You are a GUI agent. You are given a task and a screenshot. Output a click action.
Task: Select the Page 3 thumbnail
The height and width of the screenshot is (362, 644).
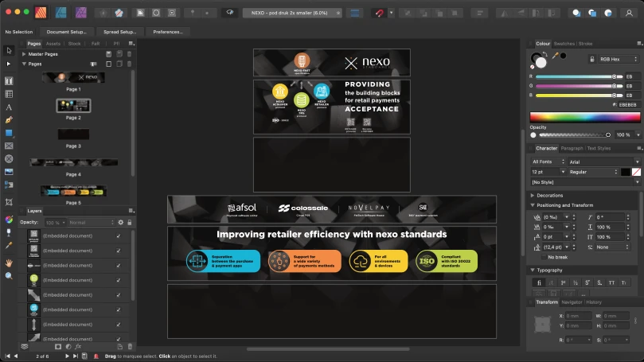(73, 134)
